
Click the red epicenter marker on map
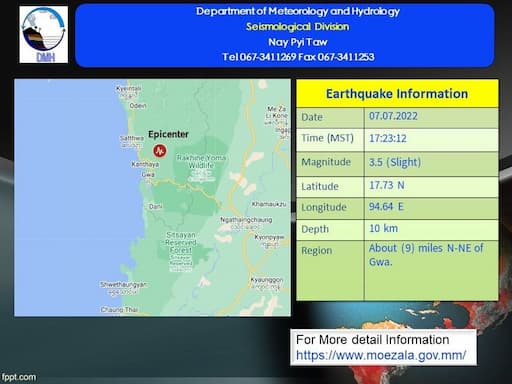coord(160,151)
